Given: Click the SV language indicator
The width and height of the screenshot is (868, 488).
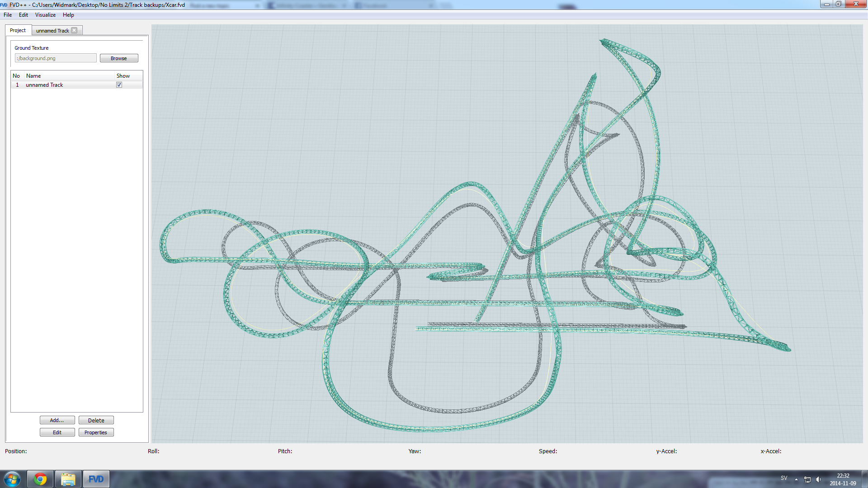Looking at the screenshot, I should pos(784,478).
